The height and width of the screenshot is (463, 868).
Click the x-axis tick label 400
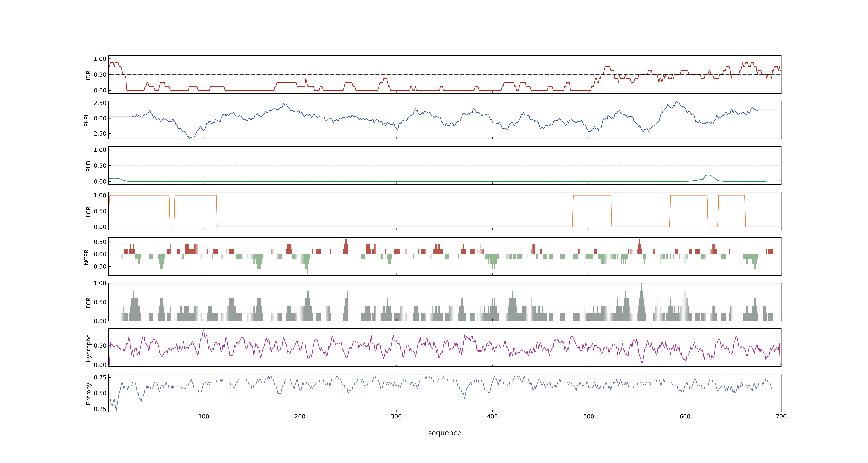click(x=492, y=416)
